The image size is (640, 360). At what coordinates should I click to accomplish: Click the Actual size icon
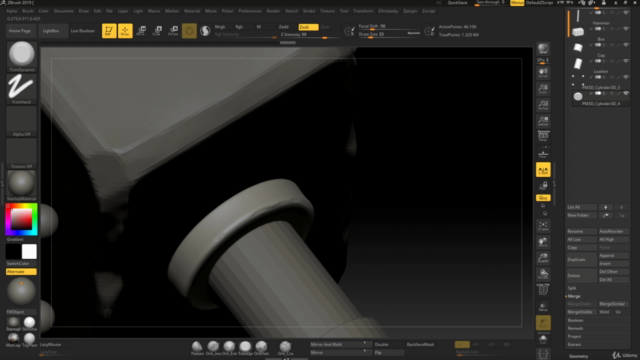543,105
